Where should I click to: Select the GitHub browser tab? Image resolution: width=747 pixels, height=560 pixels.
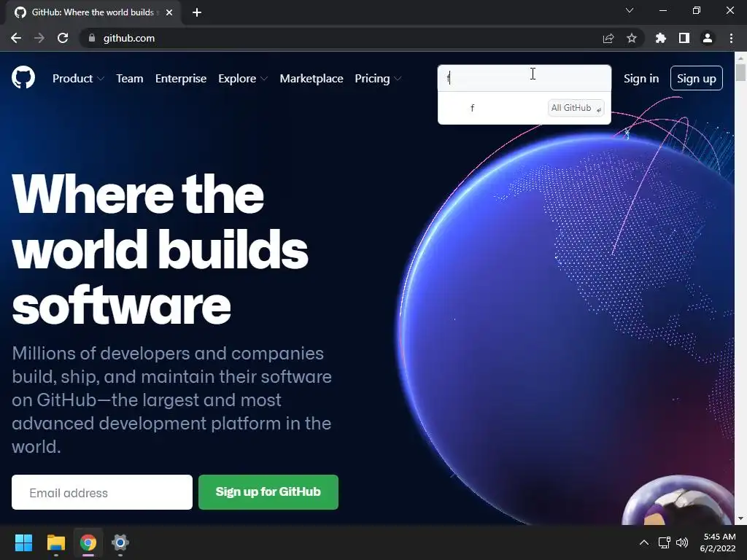(x=93, y=12)
